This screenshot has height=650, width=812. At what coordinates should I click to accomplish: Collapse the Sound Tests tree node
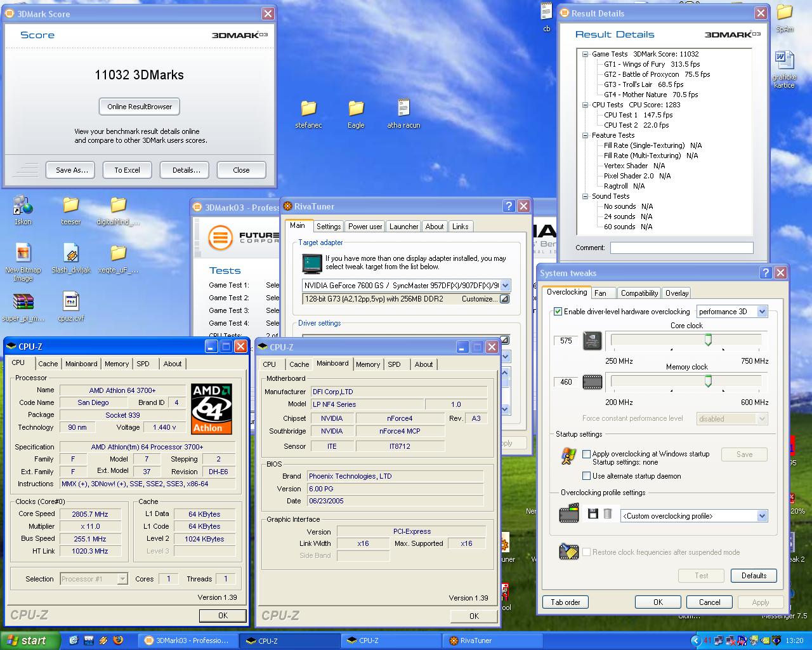click(x=584, y=197)
